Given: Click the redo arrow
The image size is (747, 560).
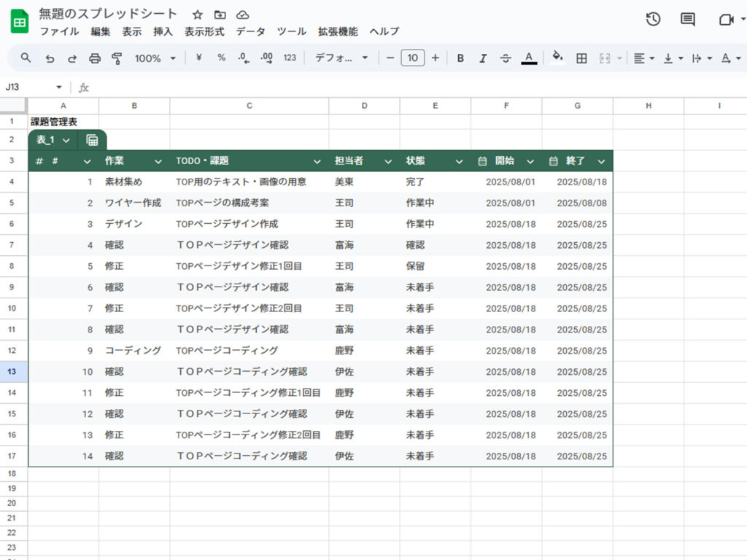Looking at the screenshot, I should click(72, 58).
